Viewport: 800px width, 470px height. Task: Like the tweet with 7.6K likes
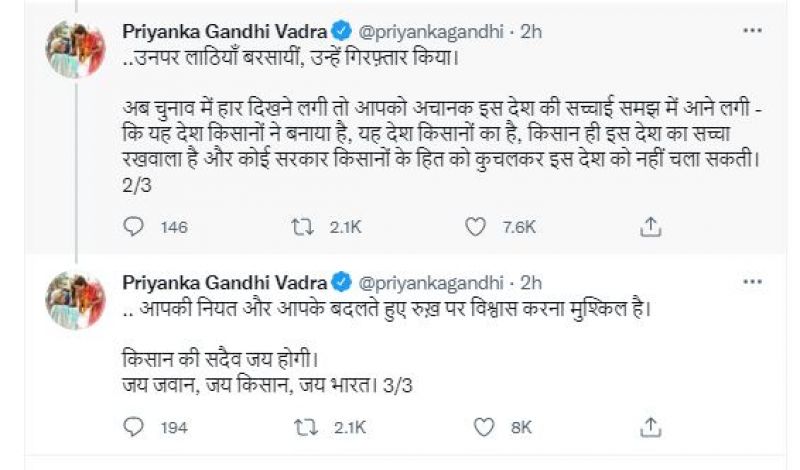click(x=486, y=229)
